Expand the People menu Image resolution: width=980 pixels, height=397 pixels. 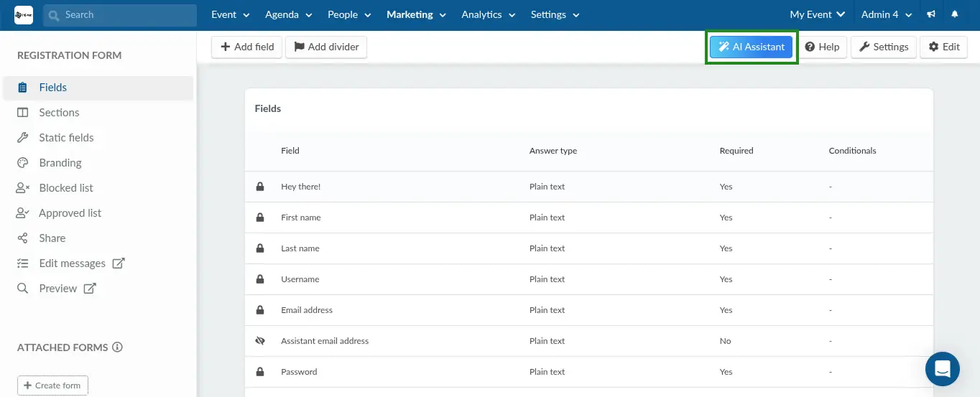click(349, 14)
